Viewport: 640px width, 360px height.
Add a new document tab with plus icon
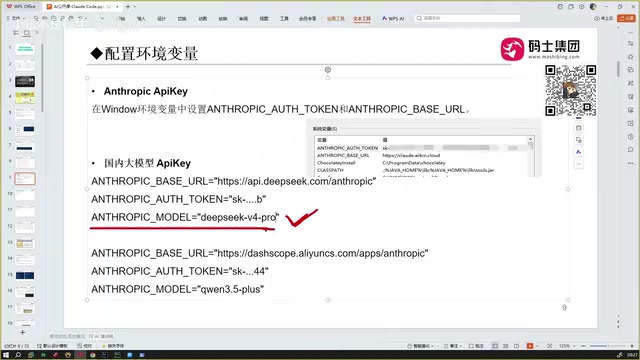[128, 7]
